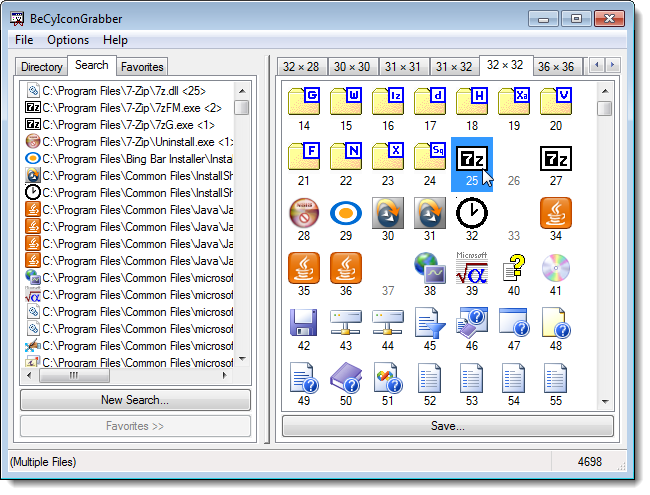Choose the CD disc icon 41
Viewport: 650px width, 495px height.
pos(556,268)
